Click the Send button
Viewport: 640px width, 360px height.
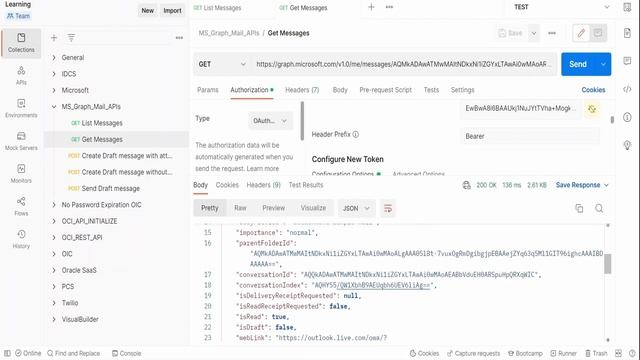coord(578,64)
